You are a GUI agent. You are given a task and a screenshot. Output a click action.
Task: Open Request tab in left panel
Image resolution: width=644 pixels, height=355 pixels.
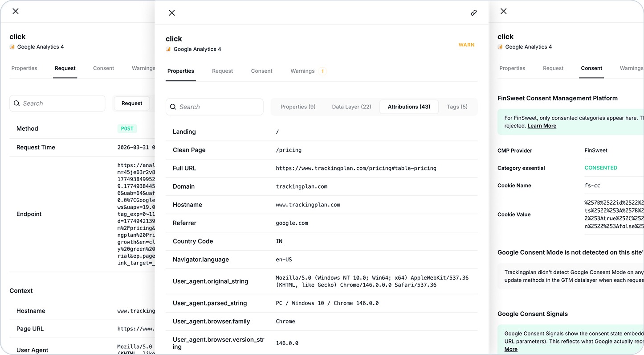(x=65, y=68)
